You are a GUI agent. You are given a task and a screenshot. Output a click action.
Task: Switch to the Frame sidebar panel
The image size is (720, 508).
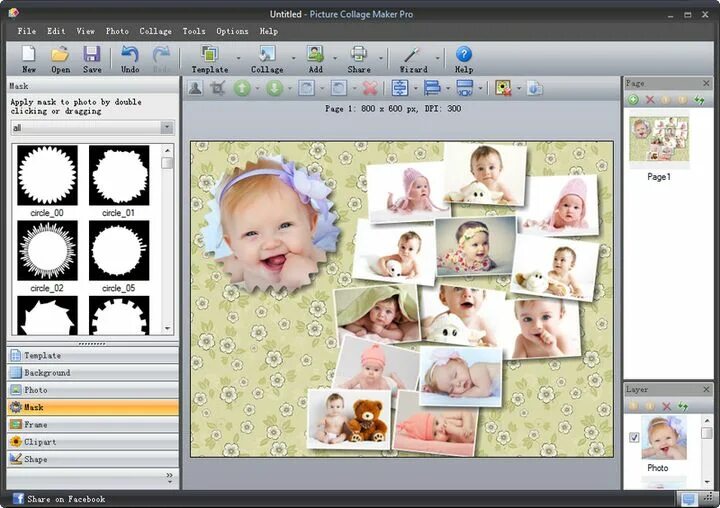93,424
